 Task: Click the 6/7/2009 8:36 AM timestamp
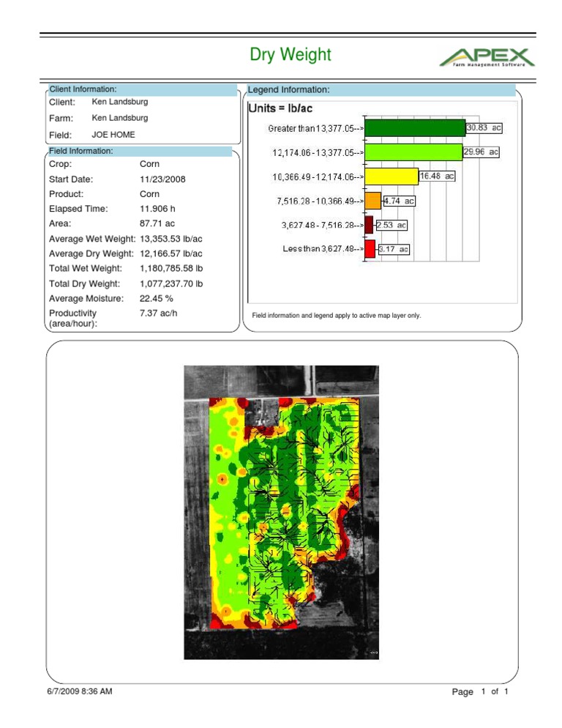coord(80,691)
